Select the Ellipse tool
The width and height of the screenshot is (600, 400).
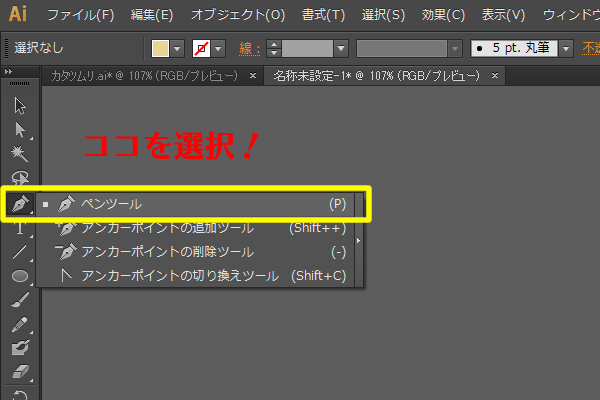pyautogui.click(x=20, y=275)
